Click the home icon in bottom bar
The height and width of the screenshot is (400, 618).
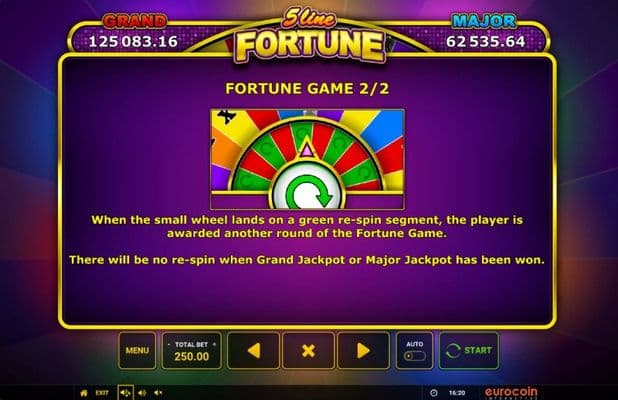coord(84,393)
